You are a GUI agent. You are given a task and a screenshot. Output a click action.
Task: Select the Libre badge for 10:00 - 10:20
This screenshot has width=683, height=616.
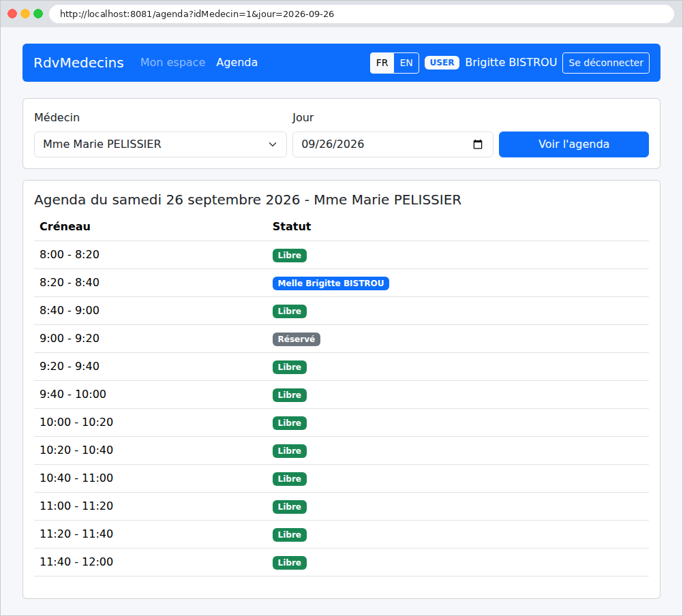(290, 422)
